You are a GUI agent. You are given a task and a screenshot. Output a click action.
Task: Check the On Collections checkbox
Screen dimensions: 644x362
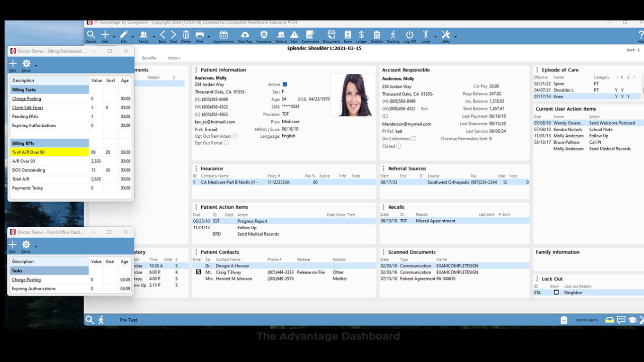pyautogui.click(x=414, y=138)
